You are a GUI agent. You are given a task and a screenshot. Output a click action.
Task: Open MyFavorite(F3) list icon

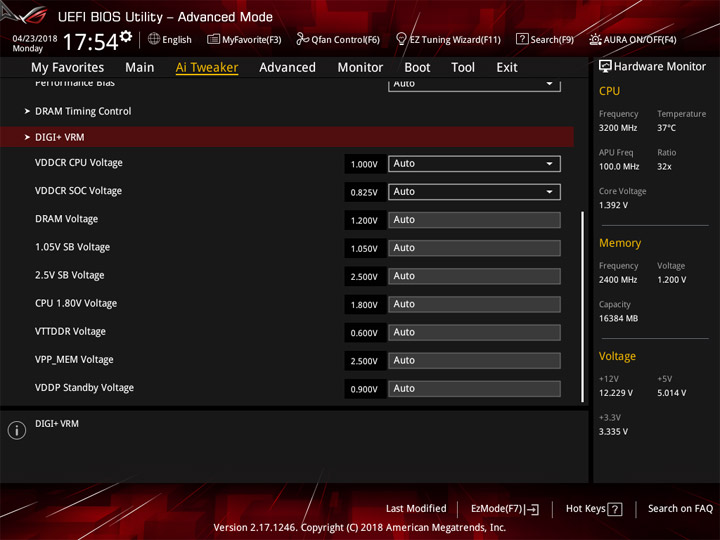pos(213,39)
